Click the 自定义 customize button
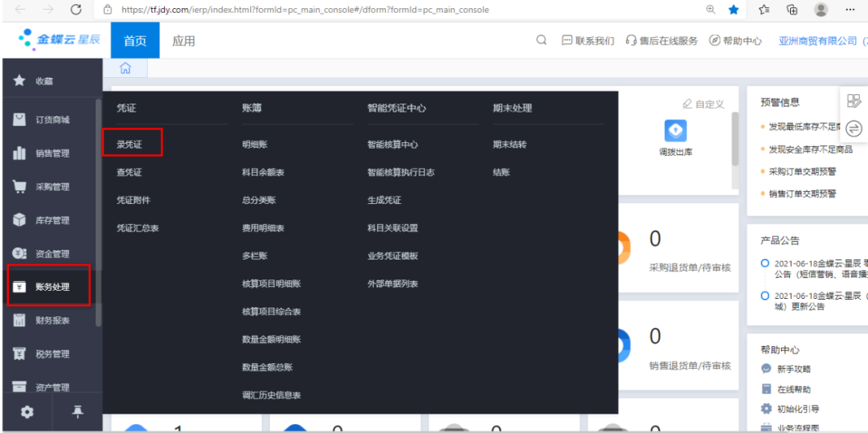Image resolution: width=868 pixels, height=433 pixels. 703,104
